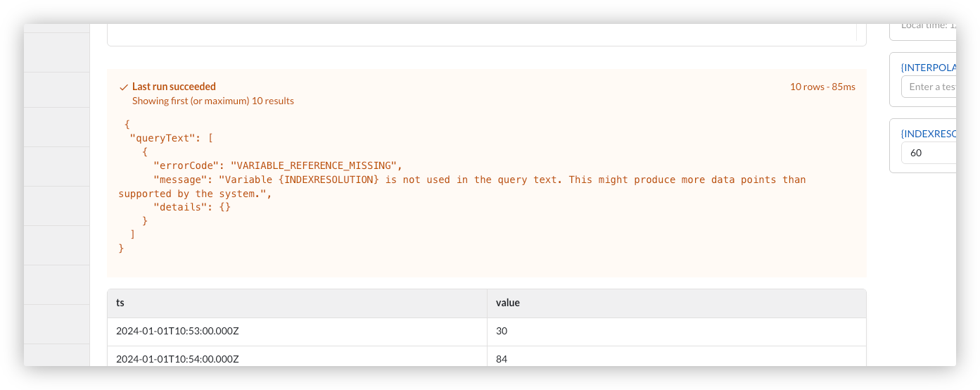Click the 'message' line about {INDEXRESOLUTION}
This screenshot has width=980, height=390.
click(x=462, y=187)
